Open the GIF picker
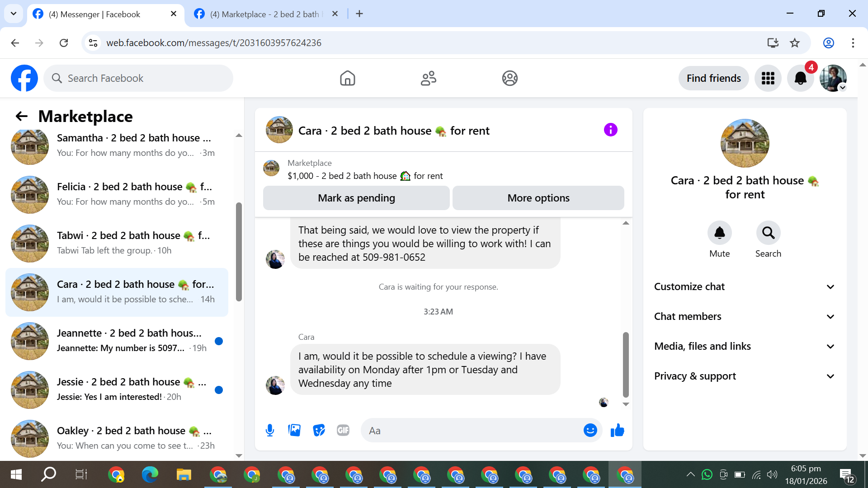Viewport: 868px width, 488px height. (343, 430)
